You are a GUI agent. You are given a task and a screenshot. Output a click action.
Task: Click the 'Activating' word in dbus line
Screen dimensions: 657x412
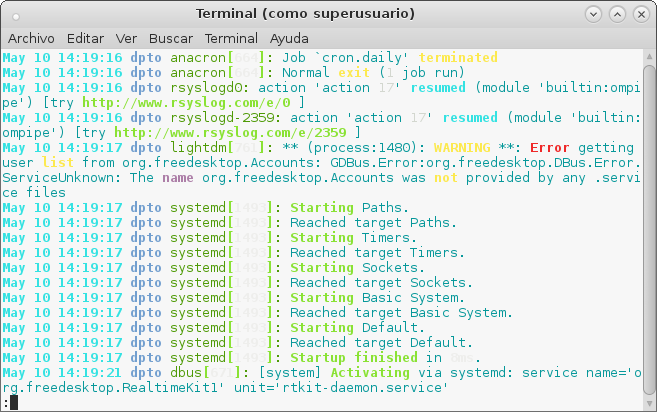[370, 373]
